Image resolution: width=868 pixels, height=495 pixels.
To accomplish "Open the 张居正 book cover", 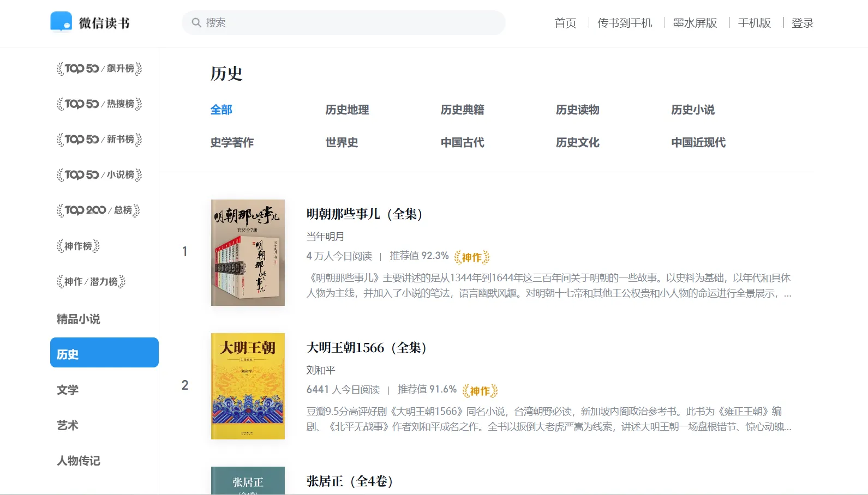I will 248,480.
